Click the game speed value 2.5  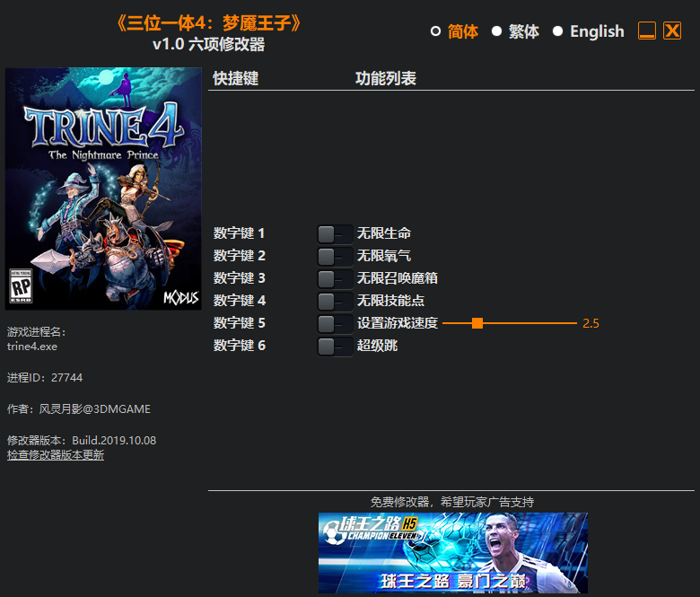(x=591, y=323)
